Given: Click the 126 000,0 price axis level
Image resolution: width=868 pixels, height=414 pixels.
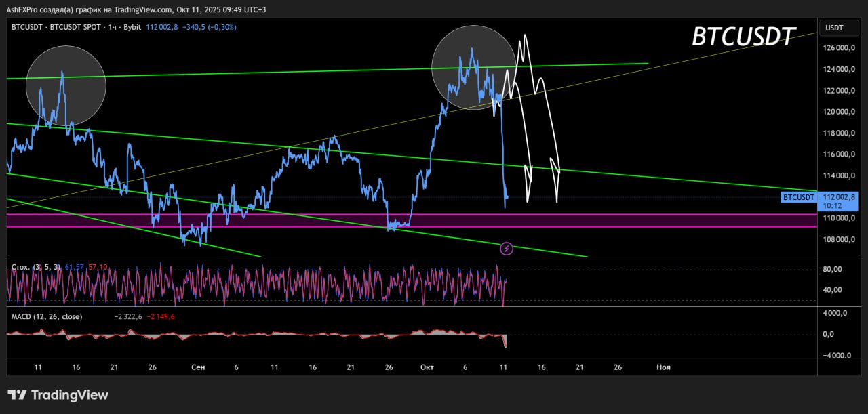Looking at the screenshot, I should point(839,48).
